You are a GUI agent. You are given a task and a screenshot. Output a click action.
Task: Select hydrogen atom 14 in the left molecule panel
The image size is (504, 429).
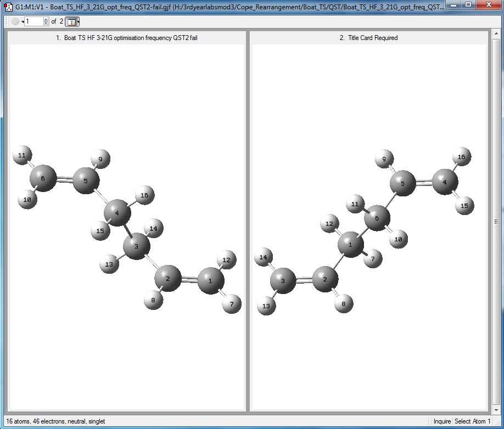point(154,228)
